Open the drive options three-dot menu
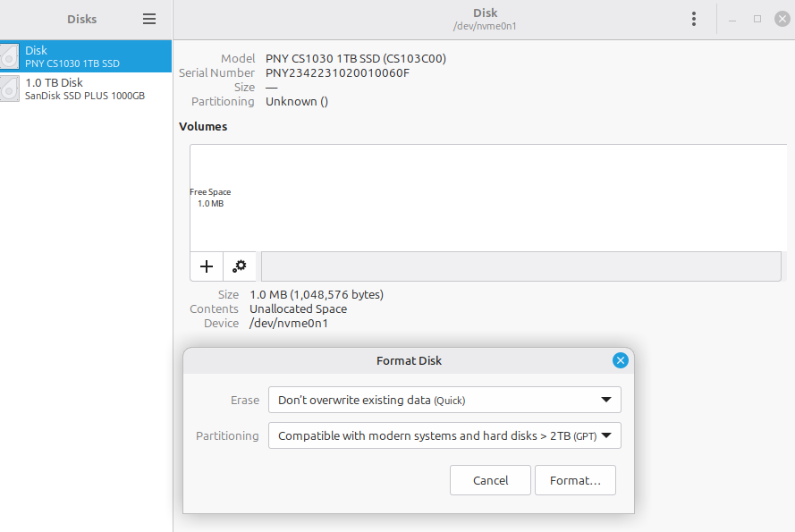This screenshot has height=532, width=795. coord(694,19)
